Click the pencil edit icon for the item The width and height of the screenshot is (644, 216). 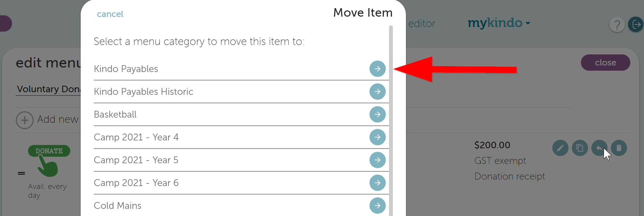tap(560, 148)
